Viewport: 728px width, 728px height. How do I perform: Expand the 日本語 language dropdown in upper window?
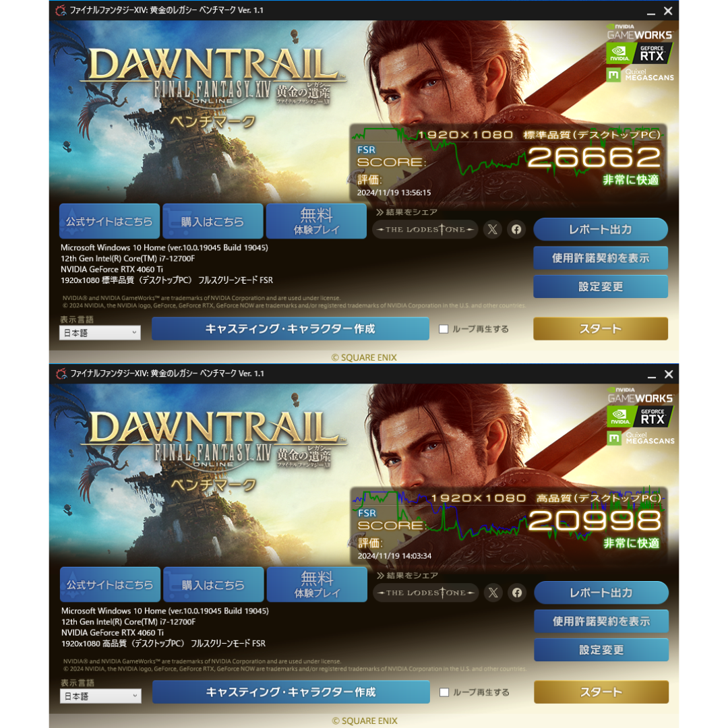coord(100,332)
